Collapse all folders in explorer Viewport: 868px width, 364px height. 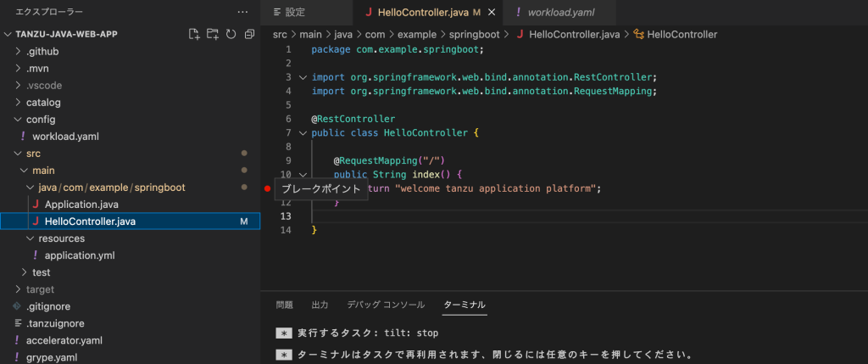(249, 35)
